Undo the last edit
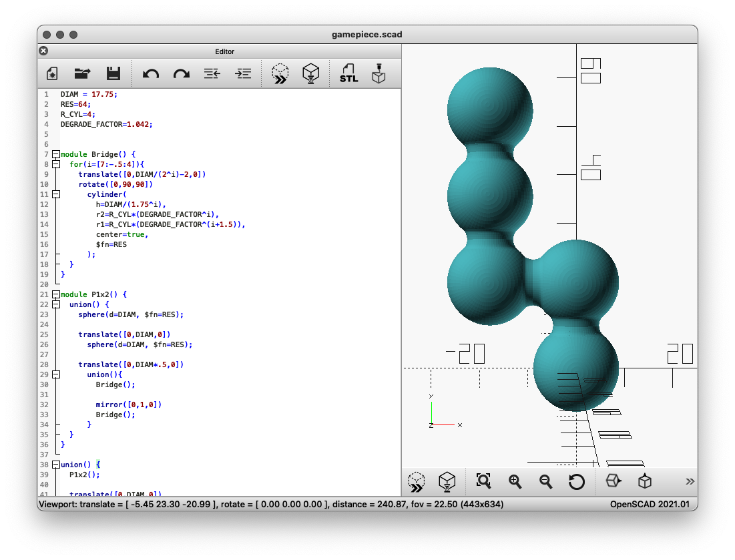 (x=151, y=74)
